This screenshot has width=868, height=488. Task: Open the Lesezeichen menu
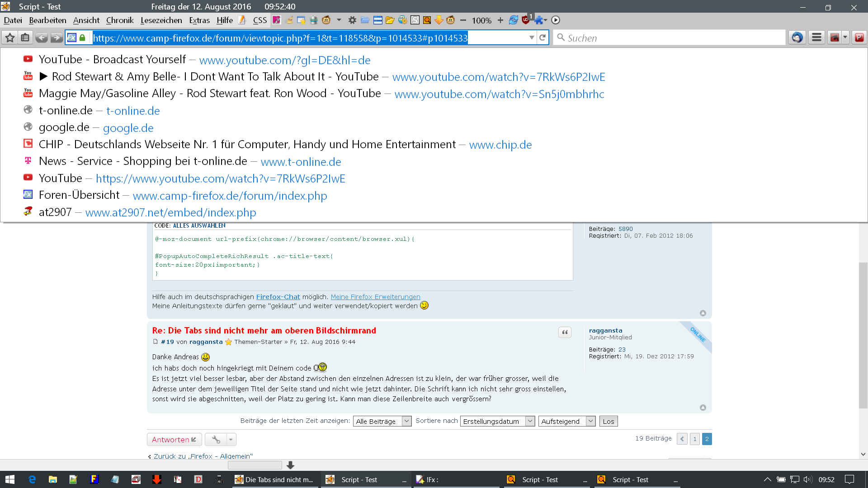(161, 20)
